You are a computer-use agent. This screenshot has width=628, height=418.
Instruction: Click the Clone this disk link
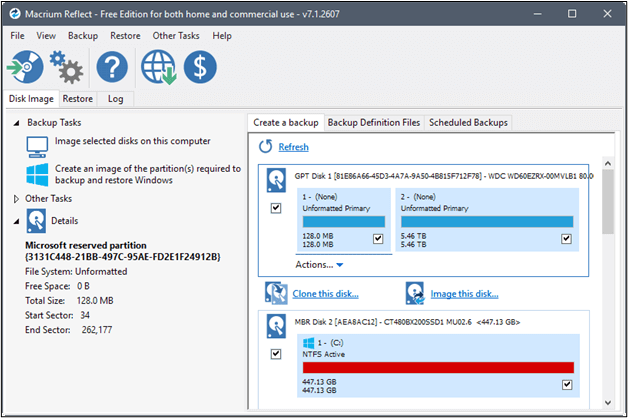tap(325, 294)
